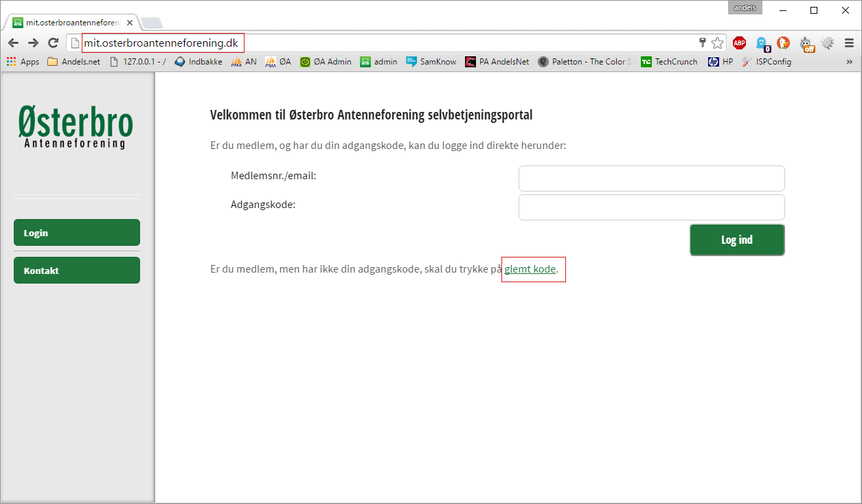Open the ØA phpMyAdmin bookmark

pyautogui.click(x=278, y=62)
